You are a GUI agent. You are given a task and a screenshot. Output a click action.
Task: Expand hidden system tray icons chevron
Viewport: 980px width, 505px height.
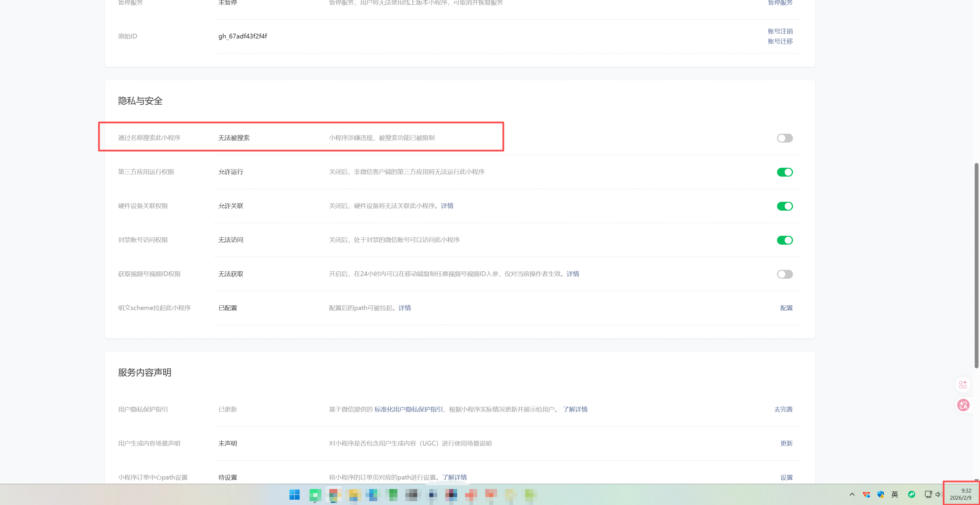click(852, 494)
